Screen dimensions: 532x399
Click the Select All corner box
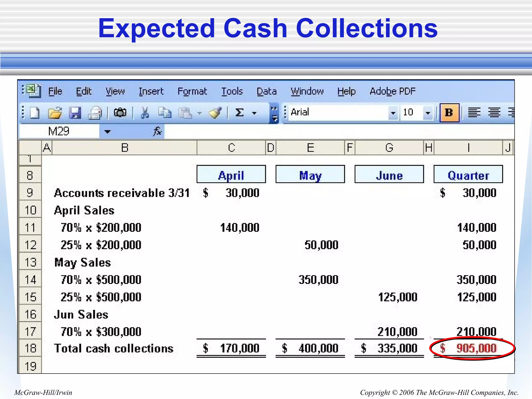click(30, 148)
